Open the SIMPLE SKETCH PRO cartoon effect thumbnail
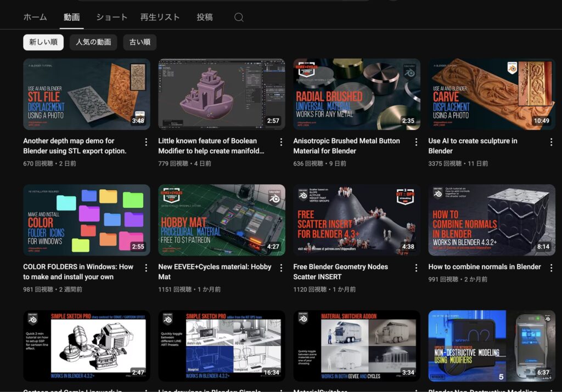The width and height of the screenshot is (562, 392). coord(87,346)
